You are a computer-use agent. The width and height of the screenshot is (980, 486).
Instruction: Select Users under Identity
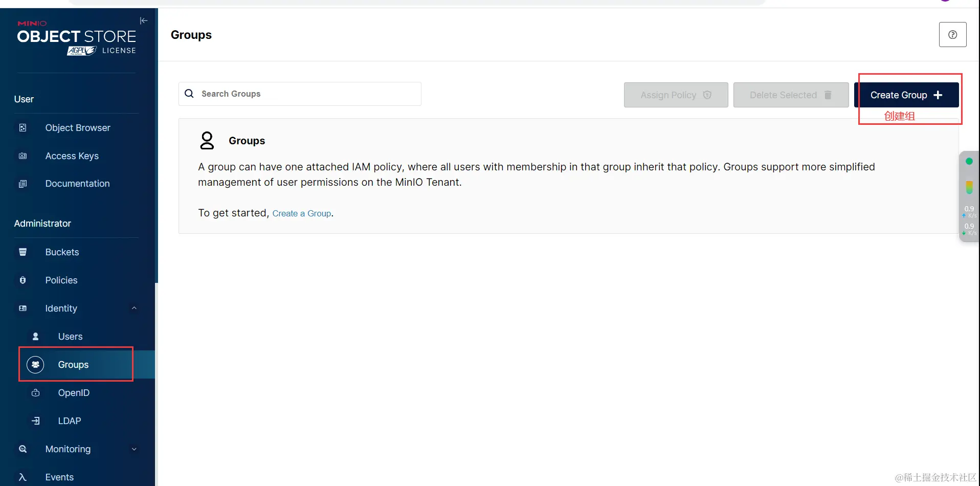[70, 337]
